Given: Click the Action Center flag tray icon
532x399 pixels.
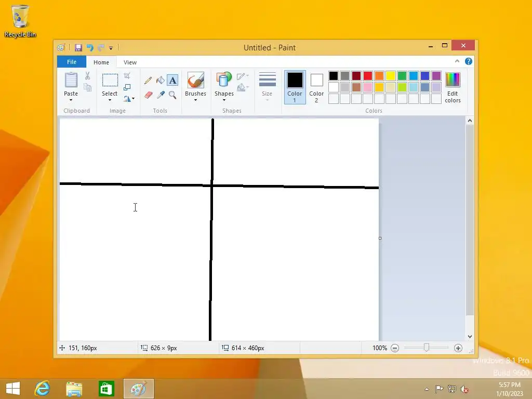Looking at the screenshot, I should tap(439, 389).
